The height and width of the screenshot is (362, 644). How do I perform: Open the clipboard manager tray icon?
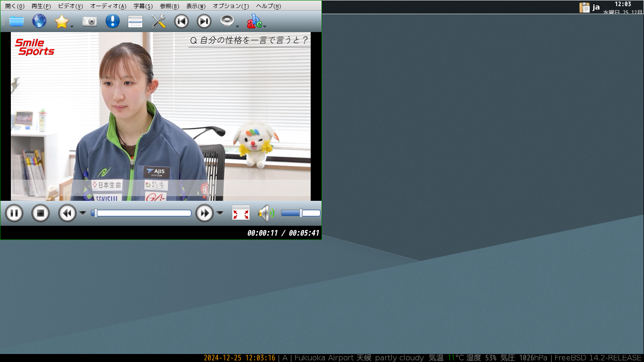point(585,7)
